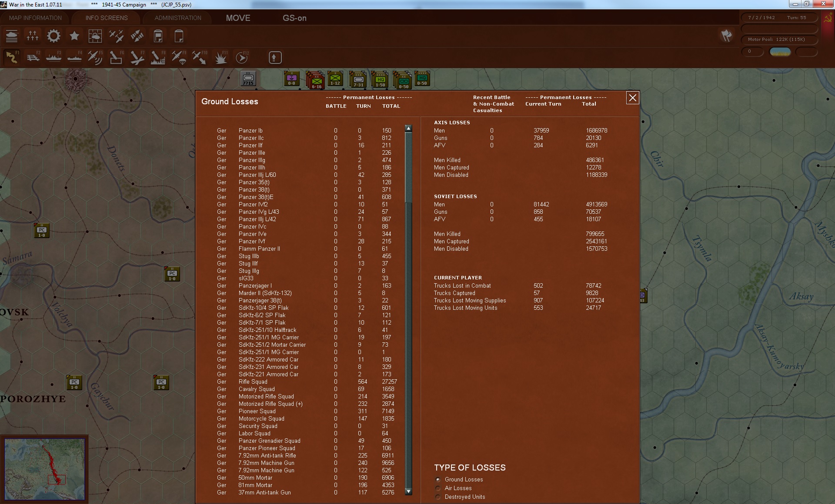Click the up-arrow box toolbar icon

275,57
